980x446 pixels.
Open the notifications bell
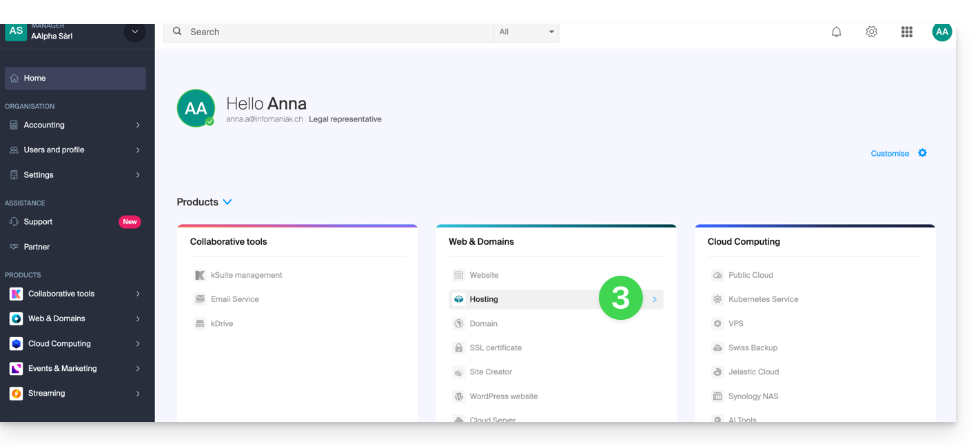tap(836, 32)
